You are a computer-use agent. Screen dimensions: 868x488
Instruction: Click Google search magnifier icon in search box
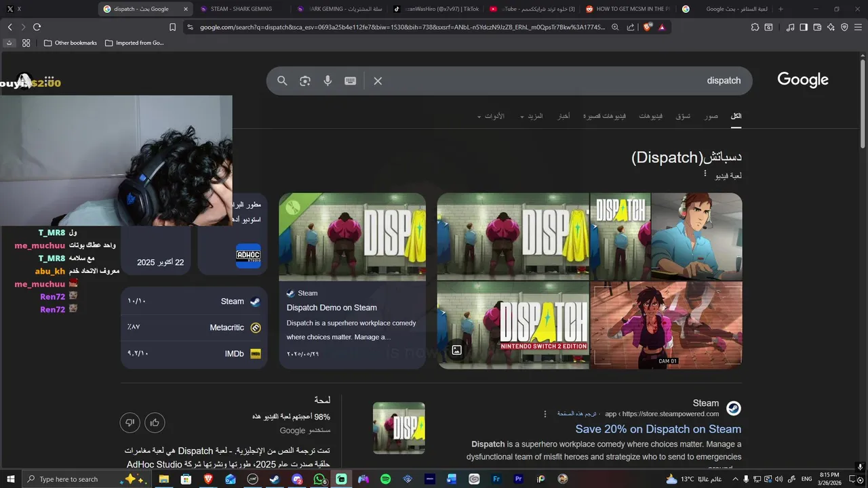pos(282,81)
